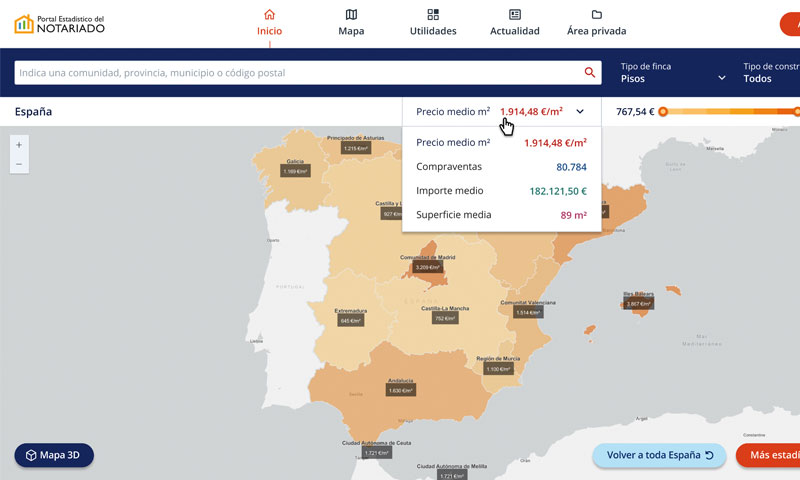
Task: Open Área privada folder section
Action: click(x=596, y=23)
